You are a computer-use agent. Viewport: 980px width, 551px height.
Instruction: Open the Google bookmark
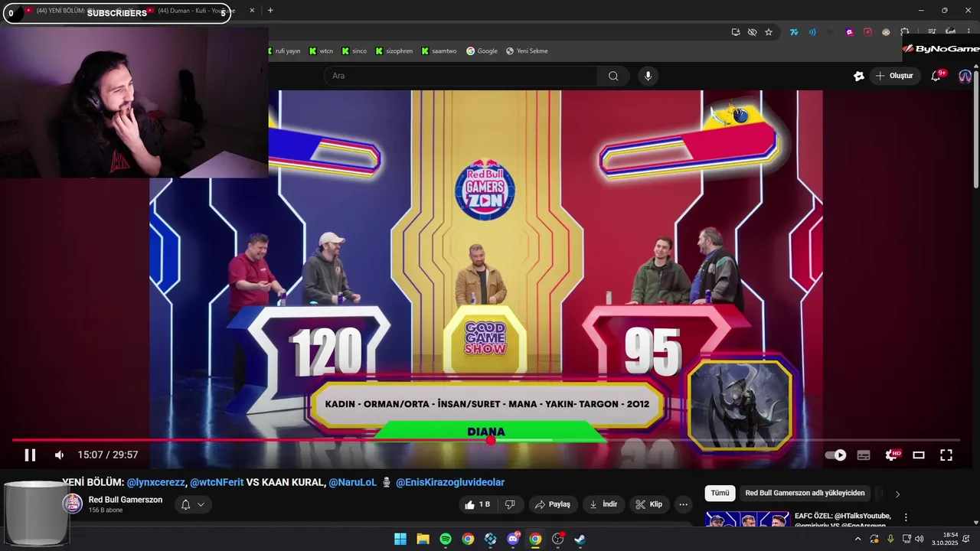482,51
